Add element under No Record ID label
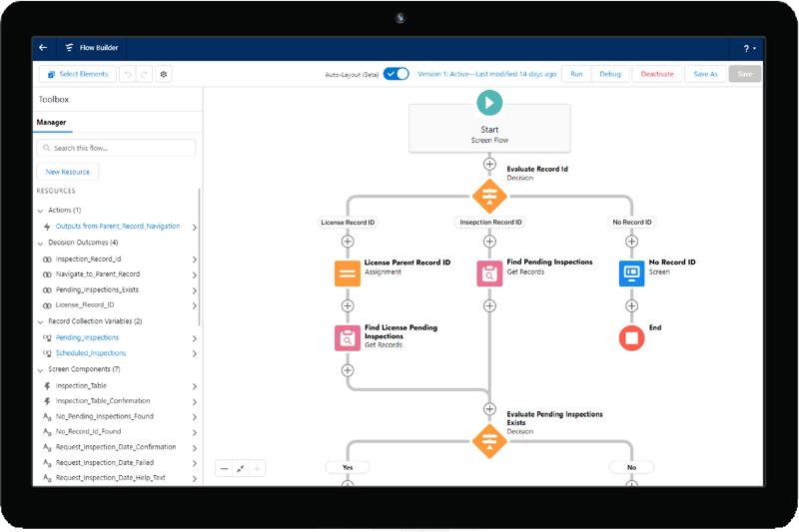799x532 pixels. [x=631, y=242]
